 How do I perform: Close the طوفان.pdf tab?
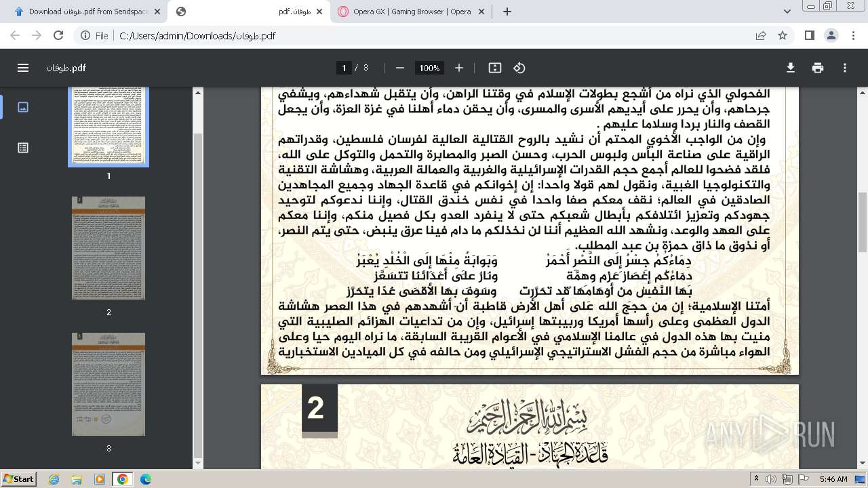[319, 12]
